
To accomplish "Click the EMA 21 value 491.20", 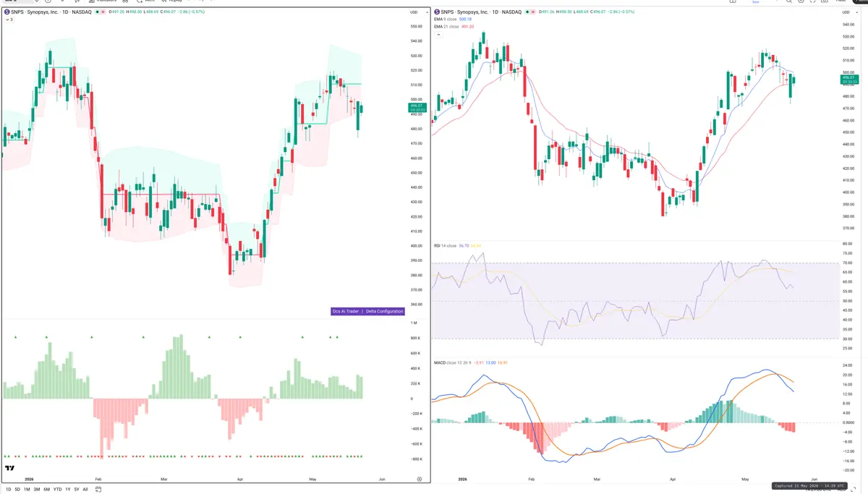I will point(467,27).
